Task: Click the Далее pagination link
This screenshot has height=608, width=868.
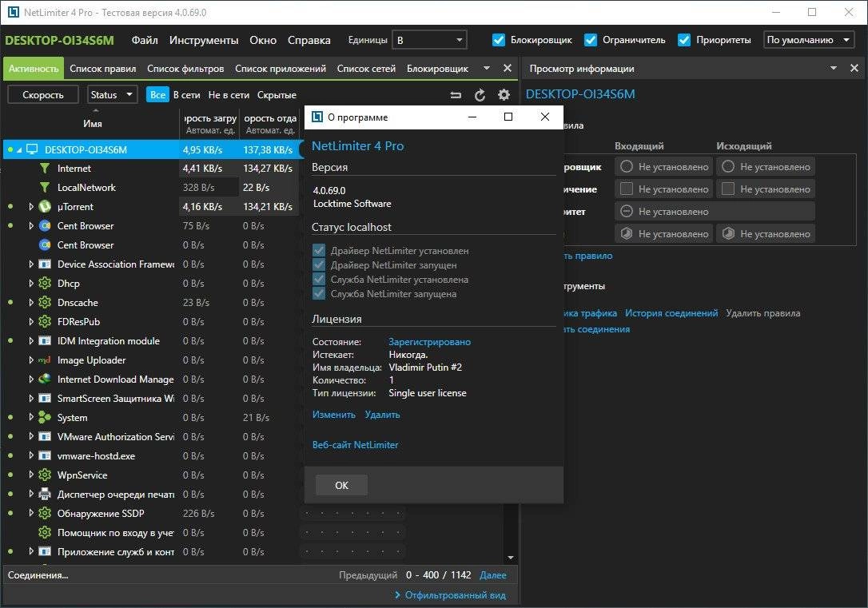Action: [492, 574]
